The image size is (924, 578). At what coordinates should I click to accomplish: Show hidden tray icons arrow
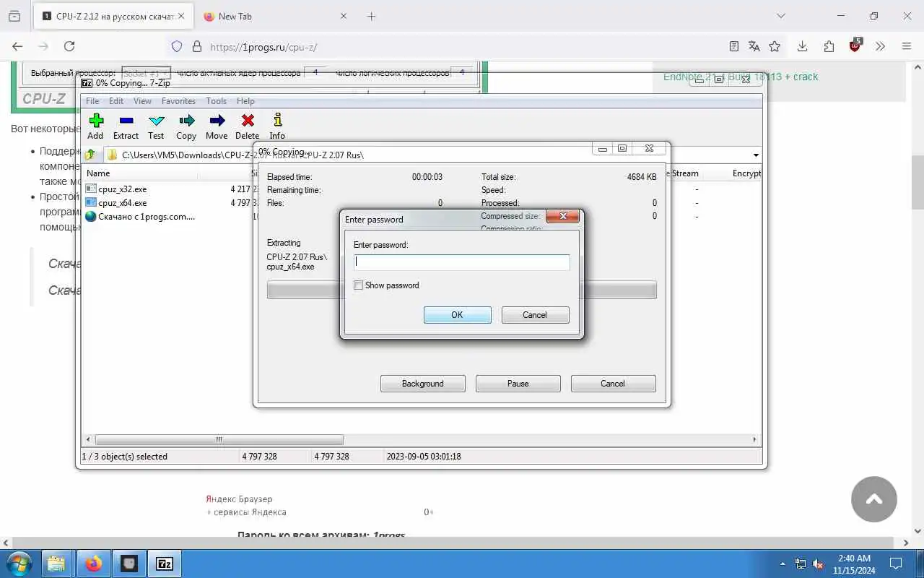point(783,564)
